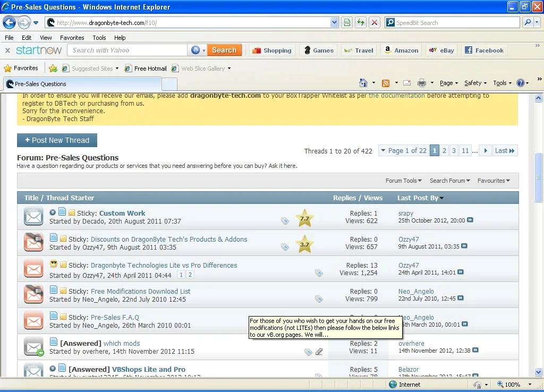Viewport: 544px width, 392px height.
Task: Open the Custom Work sticky thread
Action: 122,213
